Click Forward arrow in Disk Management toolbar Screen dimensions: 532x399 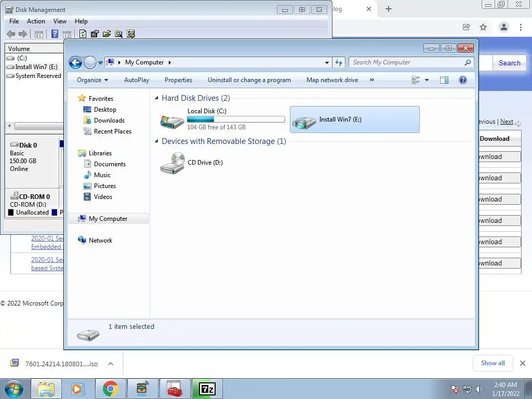point(23,34)
